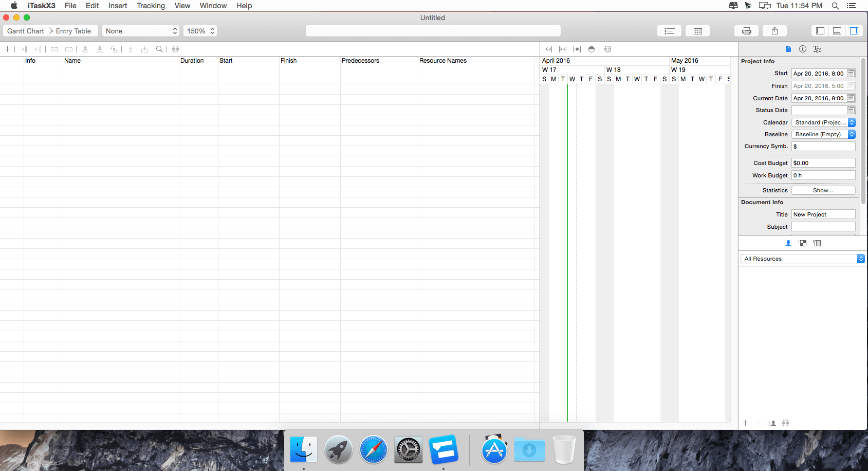Open the Tracking menu
This screenshot has width=868, height=471.
151,6
